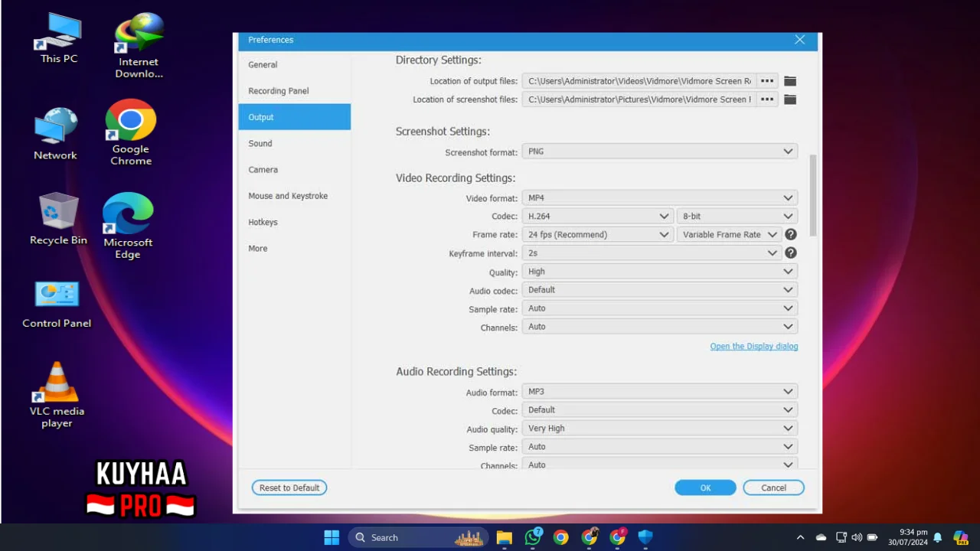Expand the Variable Frame Rate dropdown
980x551 pixels.
pyautogui.click(x=729, y=235)
